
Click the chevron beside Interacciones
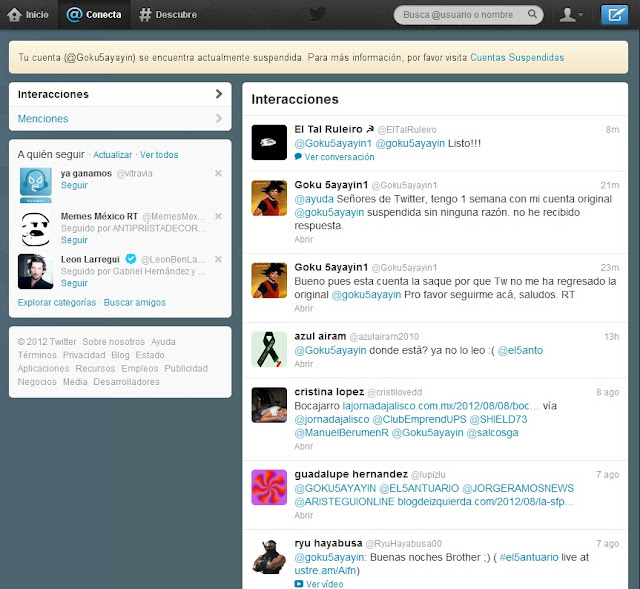coord(219,94)
